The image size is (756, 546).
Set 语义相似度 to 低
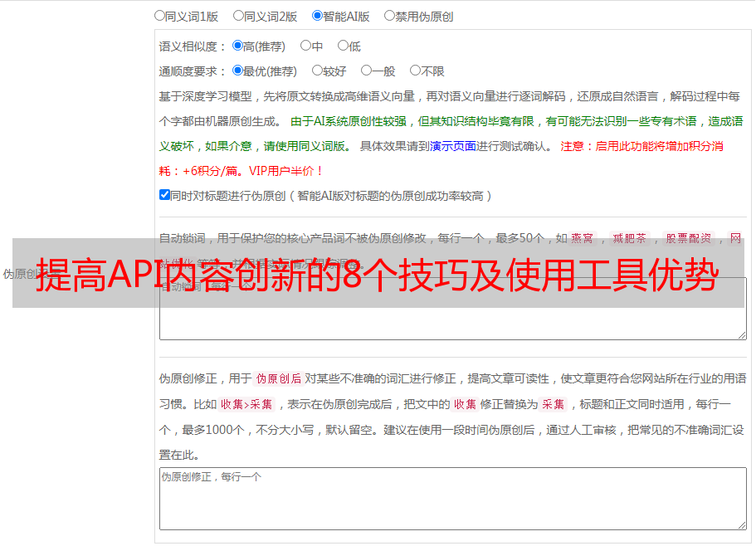[343, 46]
